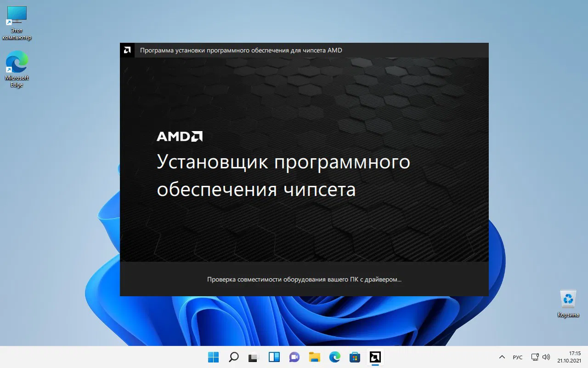
Task: Open File Explorer from the taskbar
Action: tap(315, 357)
